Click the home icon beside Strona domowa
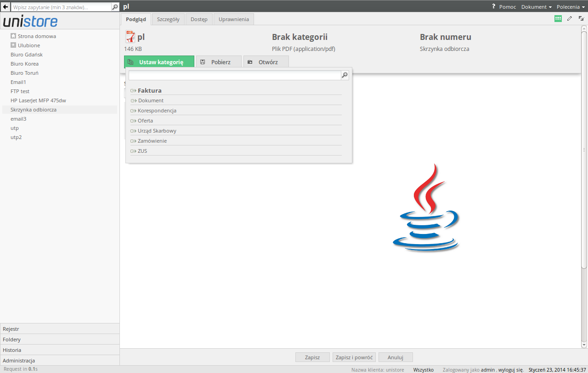Screen dimensions: 588x373 coord(13,36)
